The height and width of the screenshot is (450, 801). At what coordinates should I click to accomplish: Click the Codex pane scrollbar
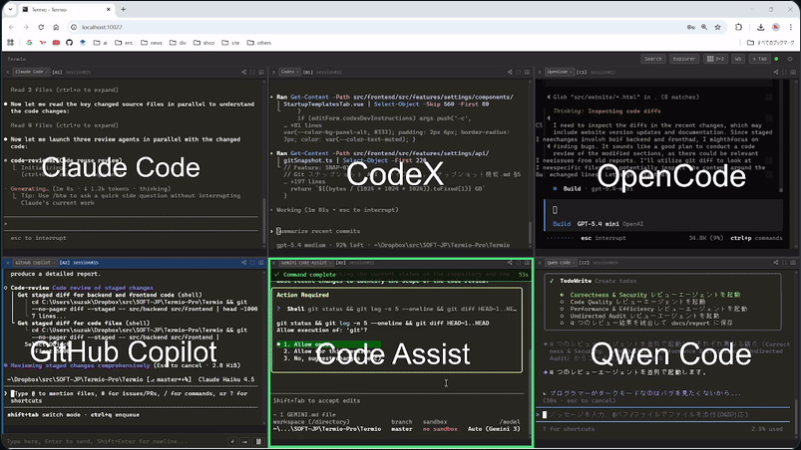click(x=530, y=232)
